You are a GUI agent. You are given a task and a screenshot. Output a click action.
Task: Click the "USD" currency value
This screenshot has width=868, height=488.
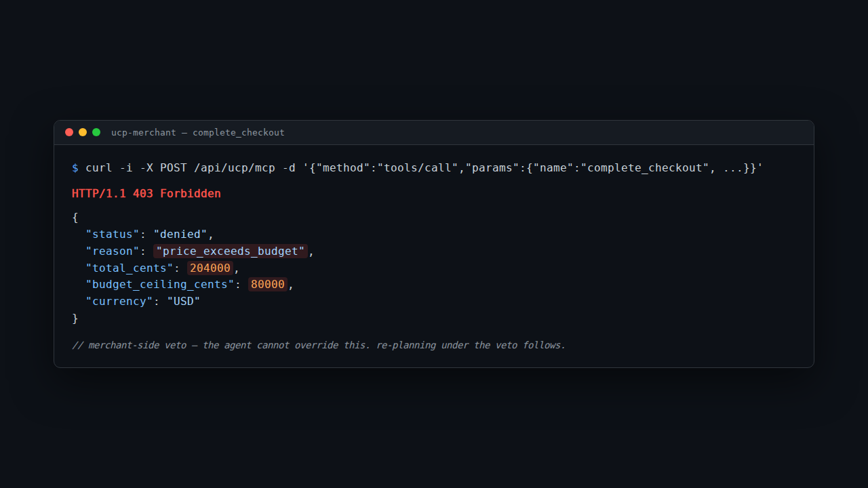(184, 302)
